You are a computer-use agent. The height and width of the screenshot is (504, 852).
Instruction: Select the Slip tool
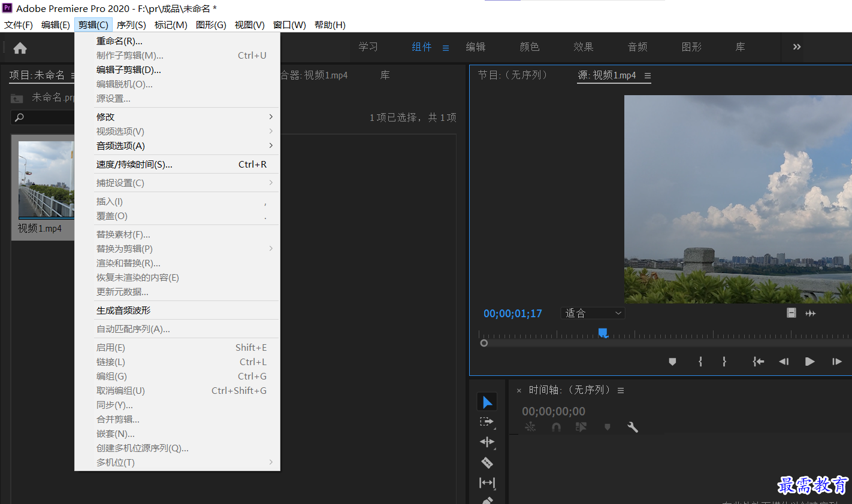[x=487, y=482]
